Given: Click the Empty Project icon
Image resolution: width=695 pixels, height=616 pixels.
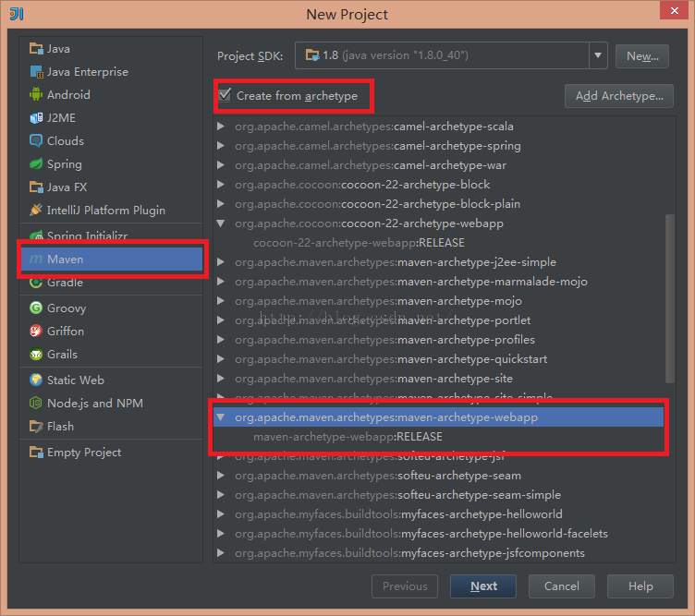Looking at the screenshot, I should (x=36, y=453).
